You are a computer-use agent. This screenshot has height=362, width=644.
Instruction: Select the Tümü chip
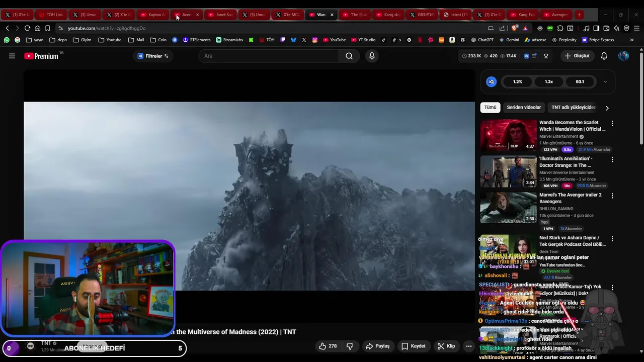point(490,107)
